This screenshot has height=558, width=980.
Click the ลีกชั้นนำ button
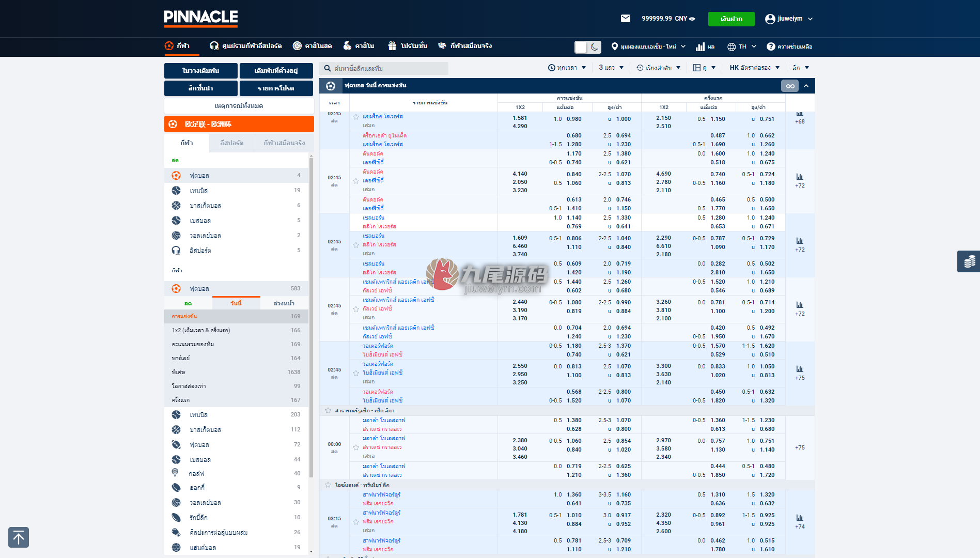(x=201, y=88)
